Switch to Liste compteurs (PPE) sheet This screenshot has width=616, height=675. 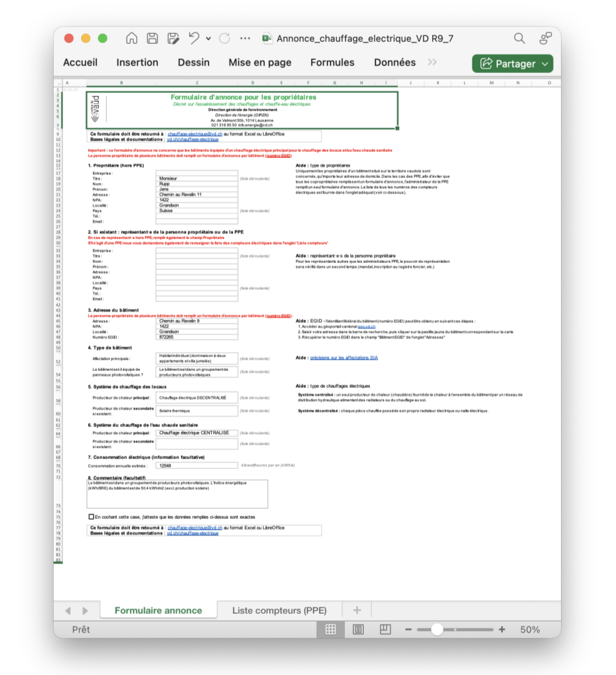click(x=279, y=610)
